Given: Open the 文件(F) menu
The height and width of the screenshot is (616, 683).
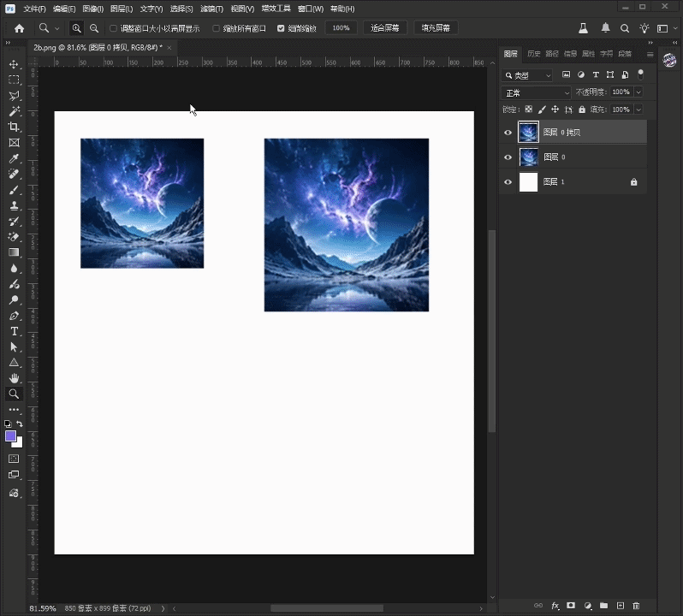Looking at the screenshot, I should tap(34, 9).
